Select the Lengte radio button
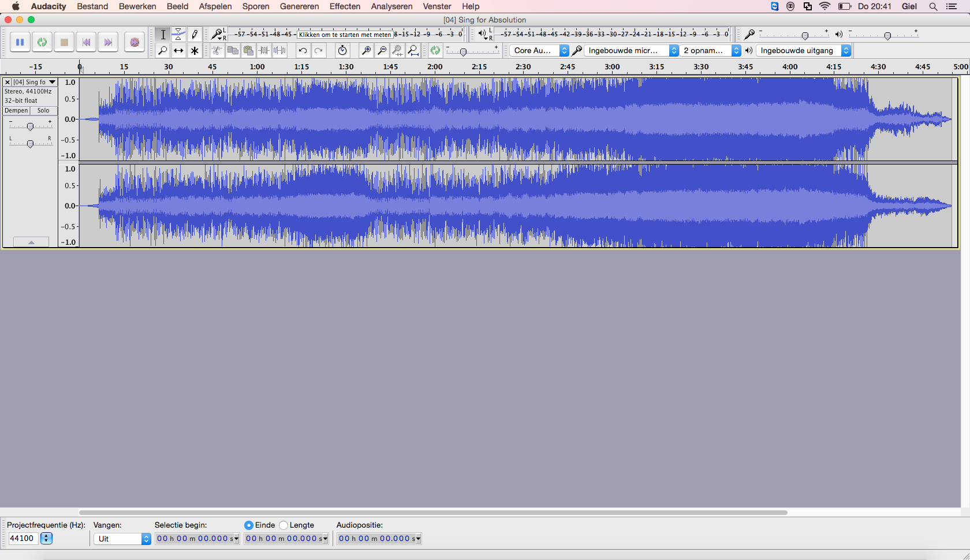Image resolution: width=970 pixels, height=560 pixels. [x=283, y=525]
